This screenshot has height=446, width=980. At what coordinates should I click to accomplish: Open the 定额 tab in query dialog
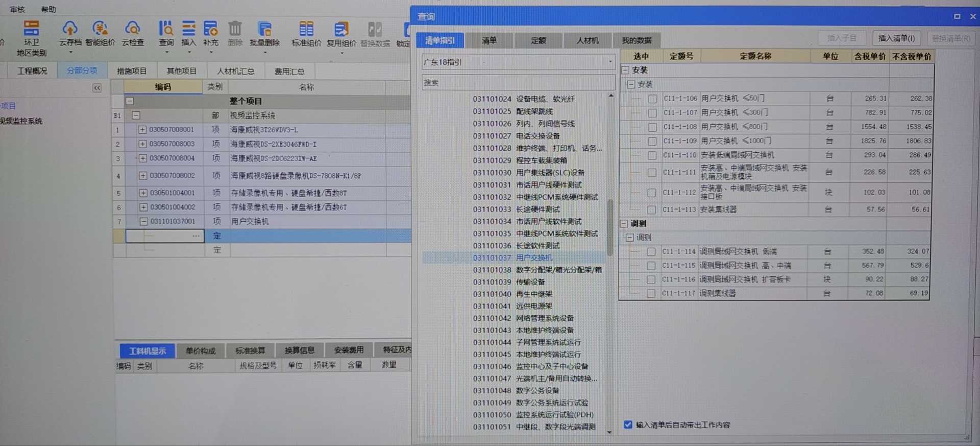(538, 40)
